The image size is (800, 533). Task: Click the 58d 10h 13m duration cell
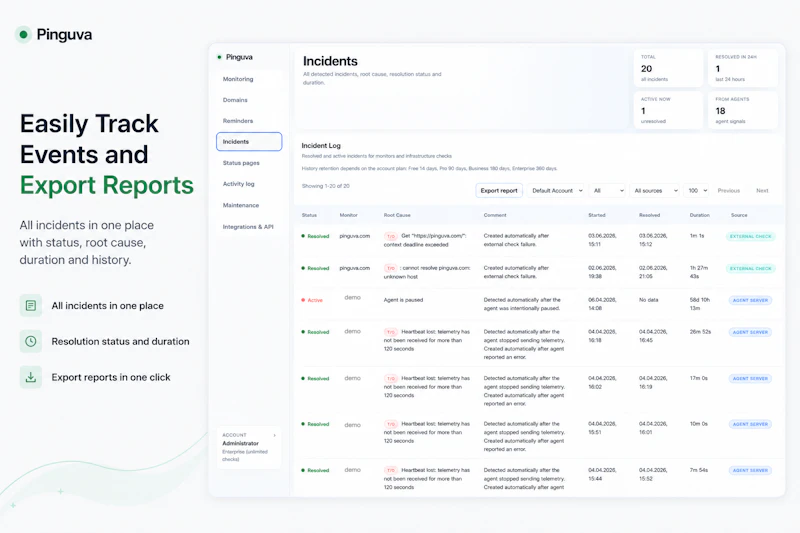(x=699, y=304)
